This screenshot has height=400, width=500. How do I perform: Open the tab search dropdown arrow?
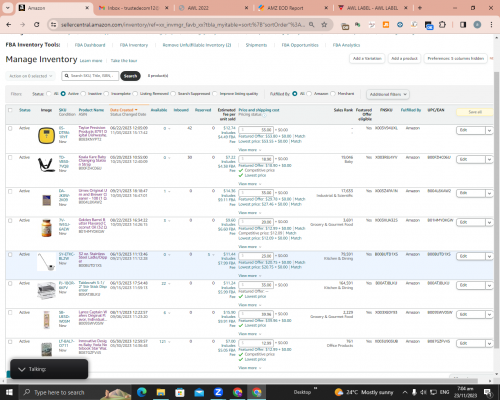point(7,8)
